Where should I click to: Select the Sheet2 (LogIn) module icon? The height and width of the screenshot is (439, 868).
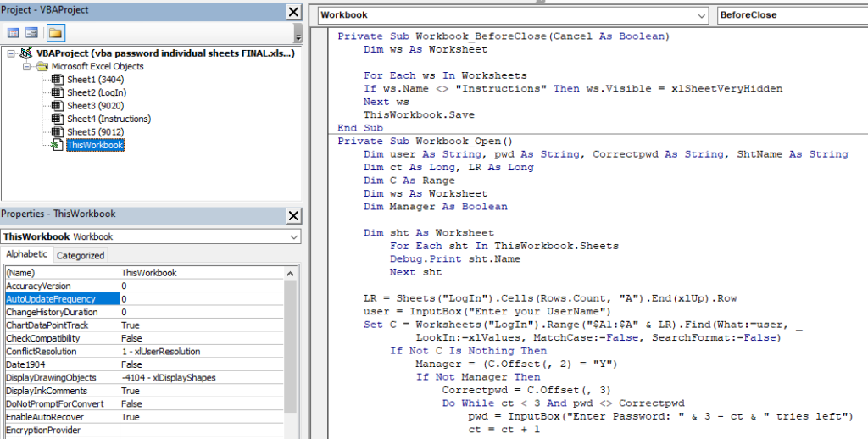coord(58,93)
